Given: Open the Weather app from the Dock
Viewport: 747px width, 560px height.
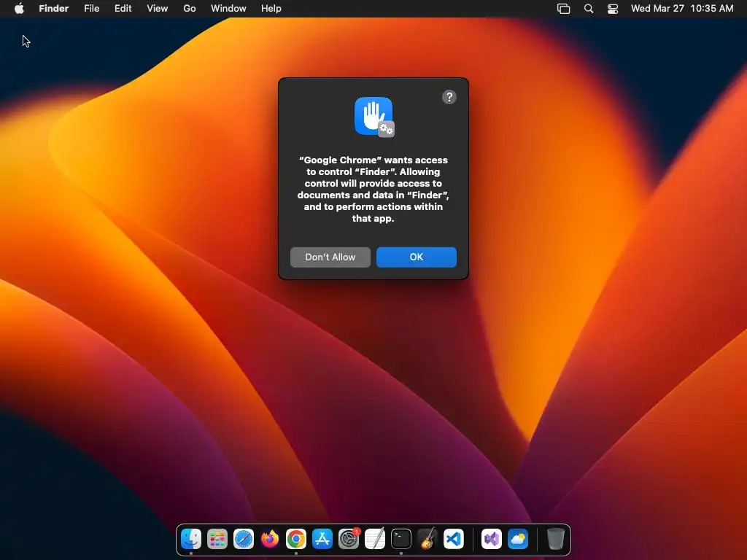Looking at the screenshot, I should point(518,539).
